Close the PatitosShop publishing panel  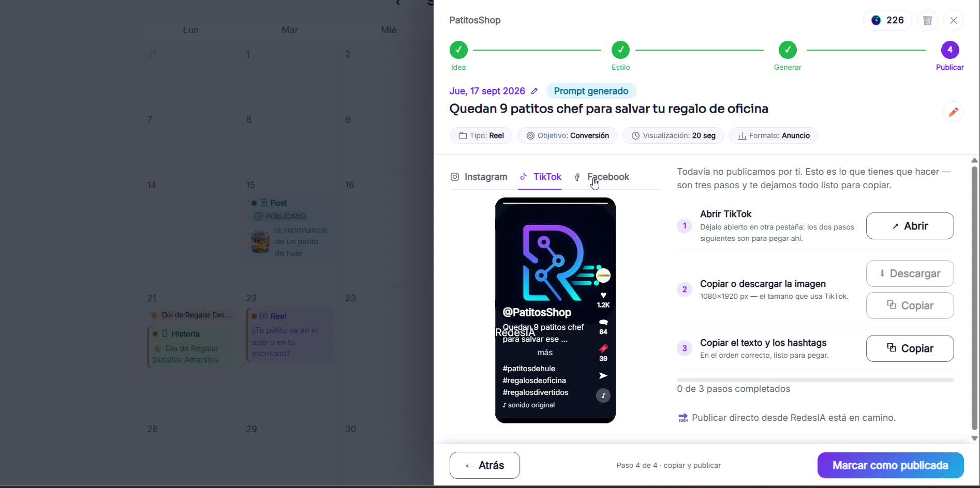954,21
